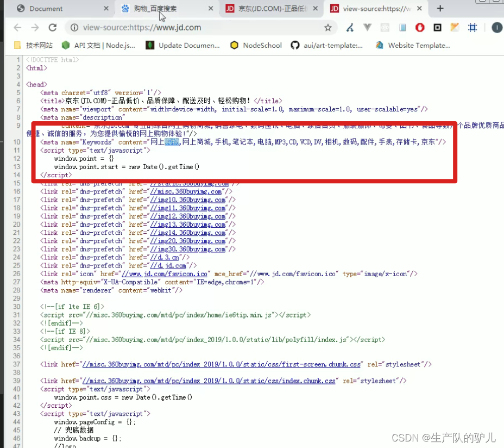Open the site information icon in the address bar
Viewport: 504px width, 448px height.
[74, 28]
